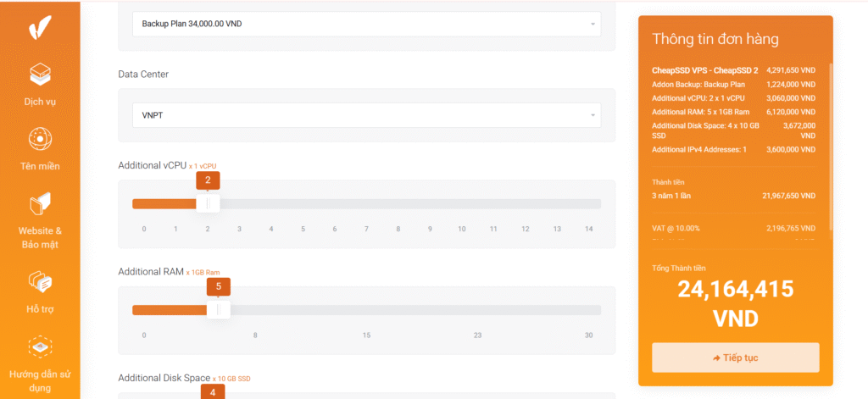The height and width of the screenshot is (399, 868).
Task: Click RAM slider tick 23
Action: pyautogui.click(x=477, y=310)
